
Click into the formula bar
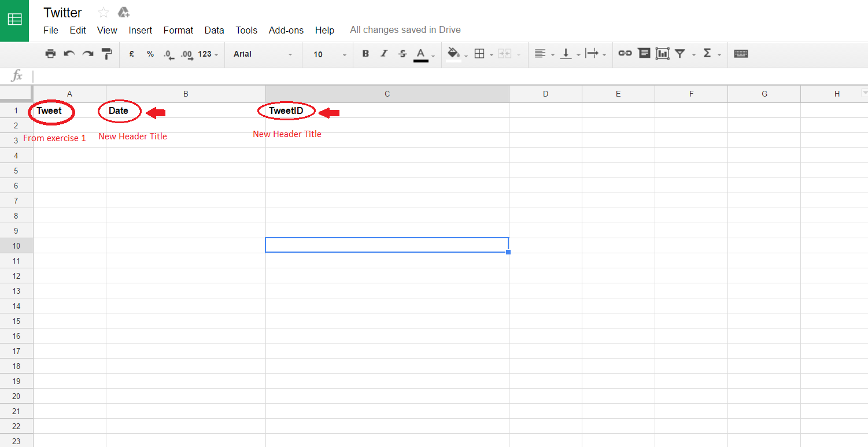coord(450,76)
